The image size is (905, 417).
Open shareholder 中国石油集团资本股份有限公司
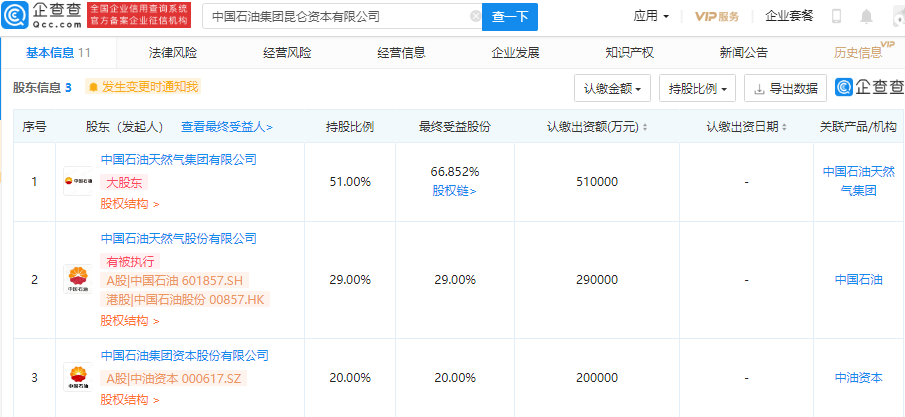[x=185, y=356]
